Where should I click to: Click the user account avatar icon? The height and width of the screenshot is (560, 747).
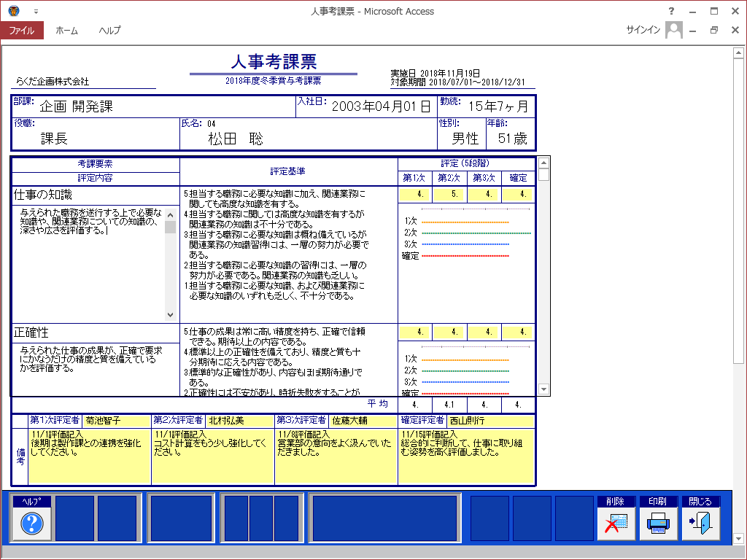coord(673,30)
